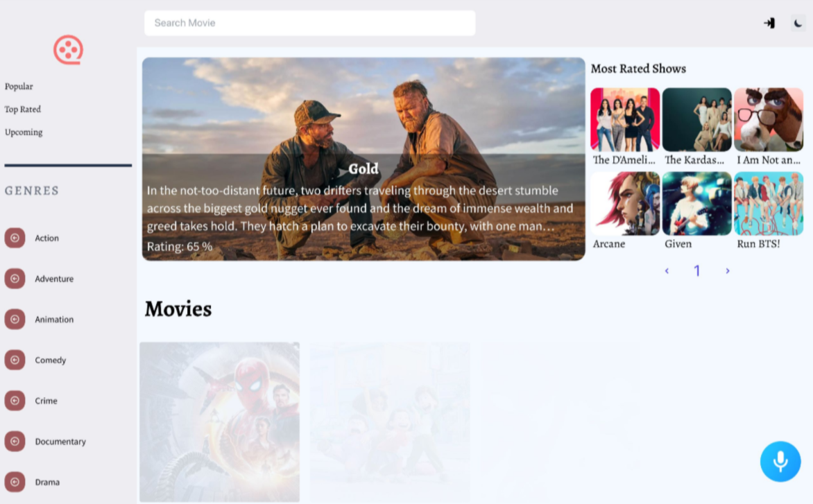The height and width of the screenshot is (504, 813).
Task: Open the second faded movie poster
Action: click(x=390, y=422)
